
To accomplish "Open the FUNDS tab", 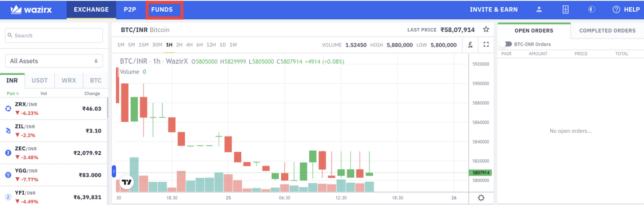I will coord(162,9).
